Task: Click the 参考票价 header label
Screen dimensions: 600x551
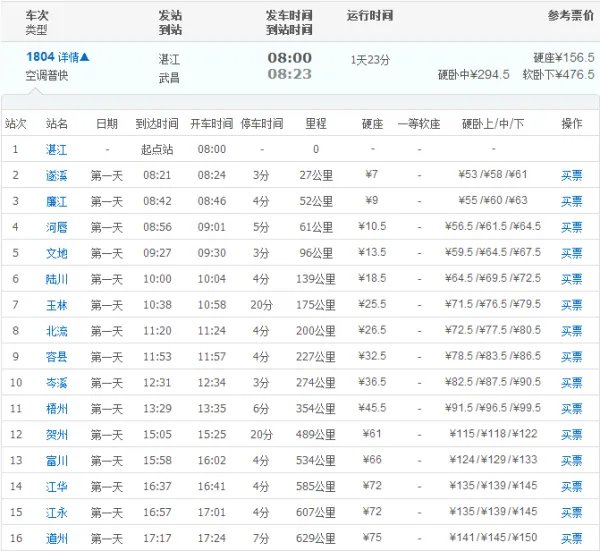Action: 571,16
